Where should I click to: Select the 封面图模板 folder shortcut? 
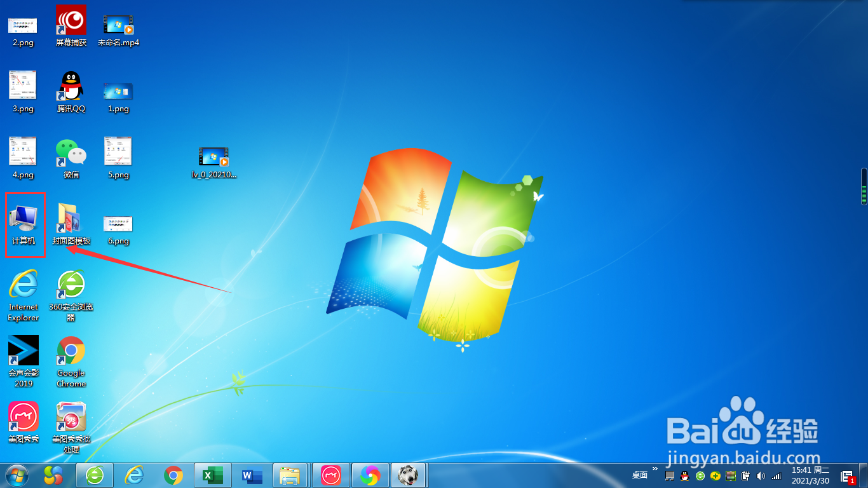tap(71, 225)
